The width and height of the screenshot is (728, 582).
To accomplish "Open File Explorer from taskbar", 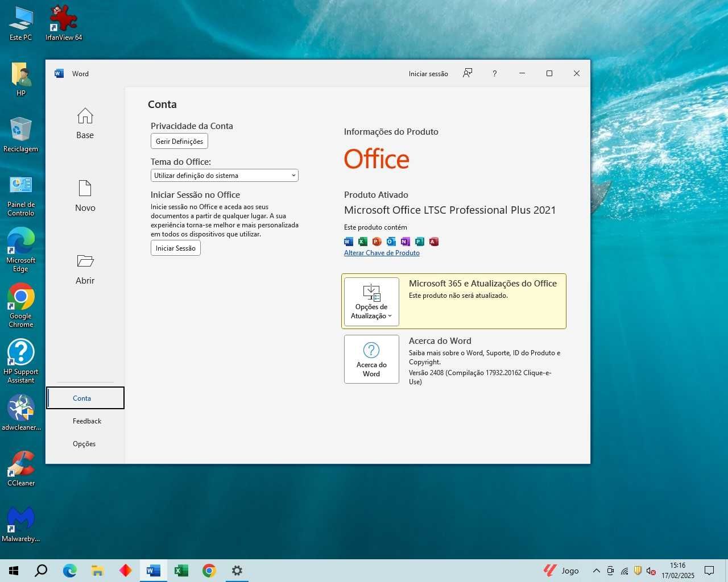I will [x=97, y=571].
